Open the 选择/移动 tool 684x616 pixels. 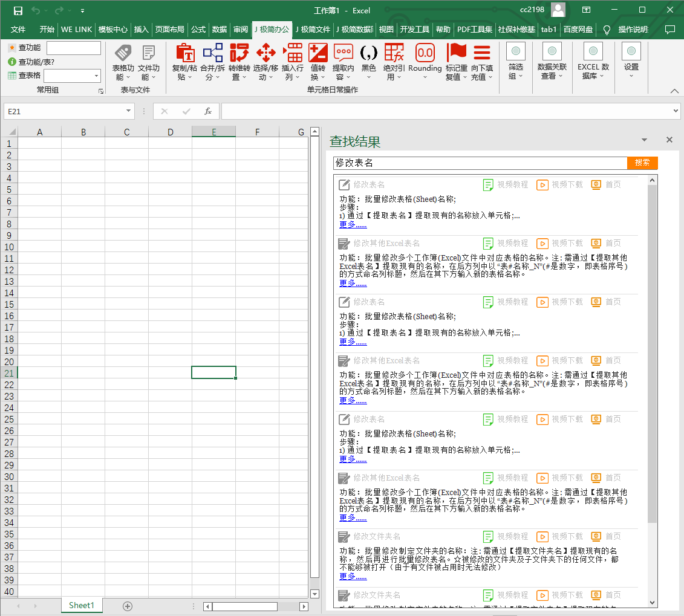(265, 62)
